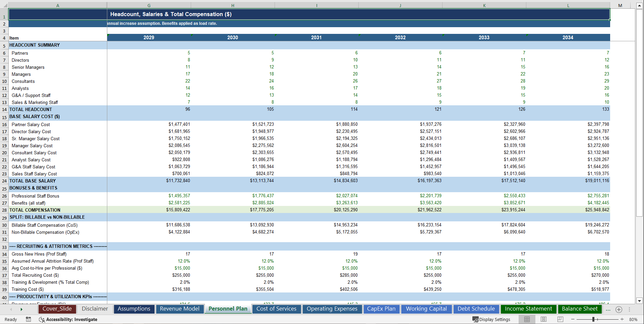Select the Balance Sheet tab
Viewport: 644px width, 324px height.
click(x=579, y=309)
